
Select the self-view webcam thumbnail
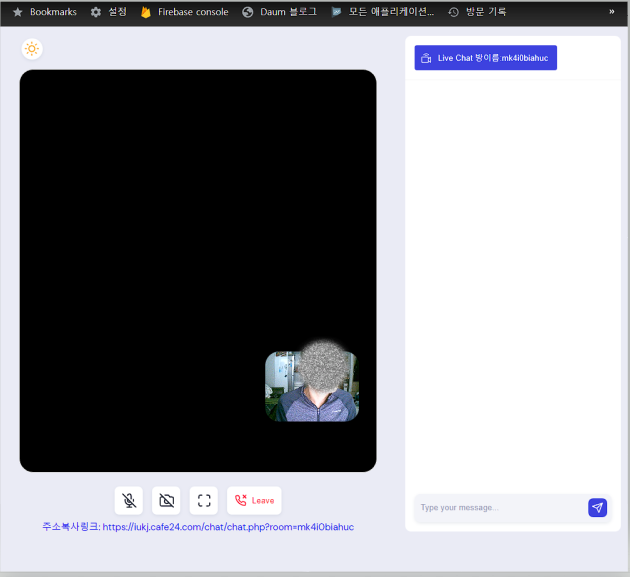click(312, 386)
